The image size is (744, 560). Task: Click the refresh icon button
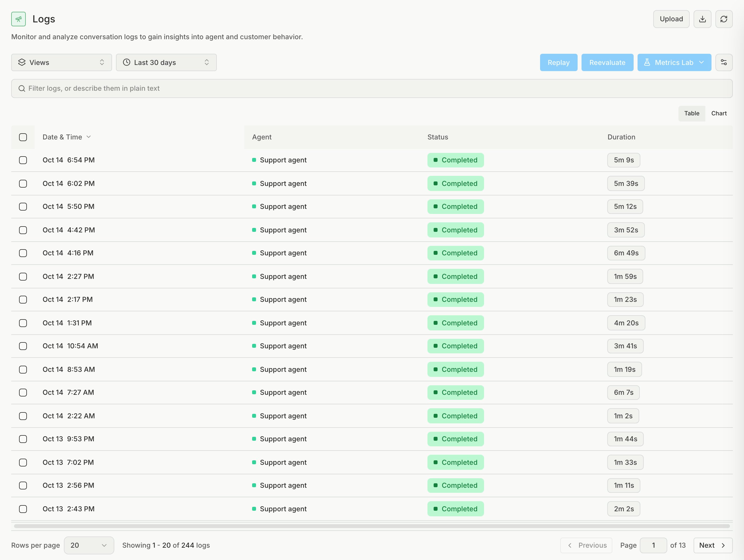(x=724, y=19)
